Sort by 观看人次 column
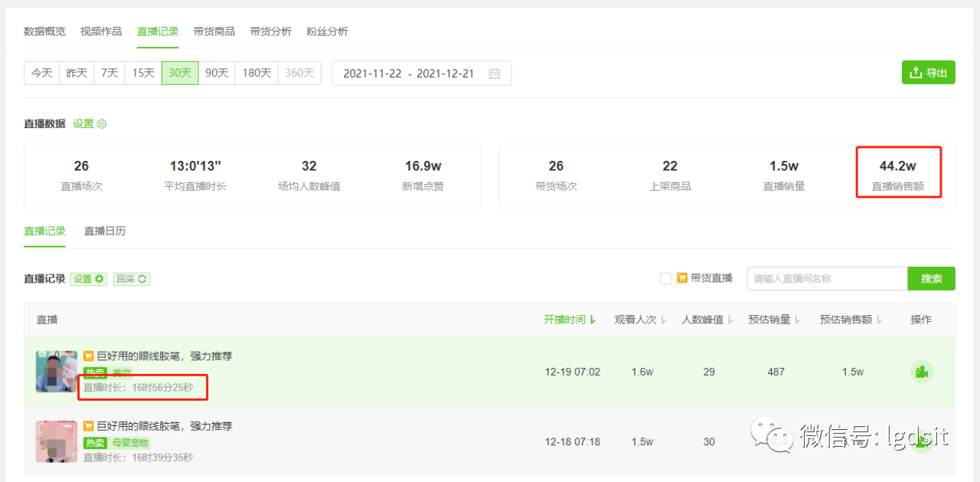 [x=640, y=320]
